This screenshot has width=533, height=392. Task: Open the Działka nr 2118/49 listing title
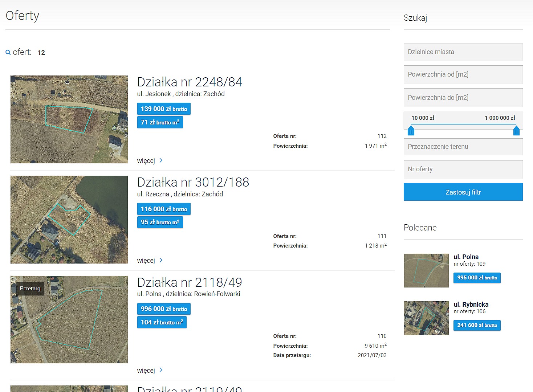point(189,282)
